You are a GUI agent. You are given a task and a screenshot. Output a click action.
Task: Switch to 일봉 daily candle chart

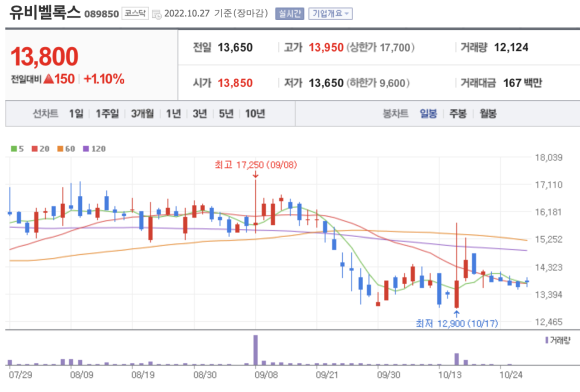pyautogui.click(x=428, y=114)
